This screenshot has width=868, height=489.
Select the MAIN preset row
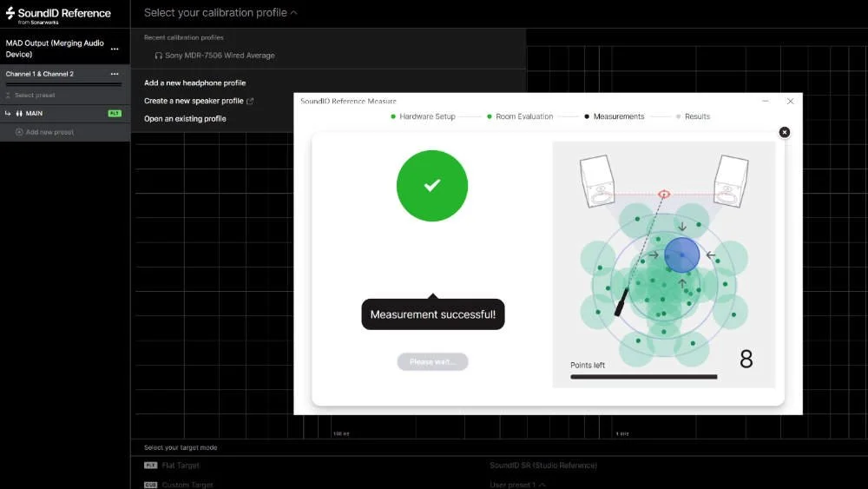(x=65, y=114)
